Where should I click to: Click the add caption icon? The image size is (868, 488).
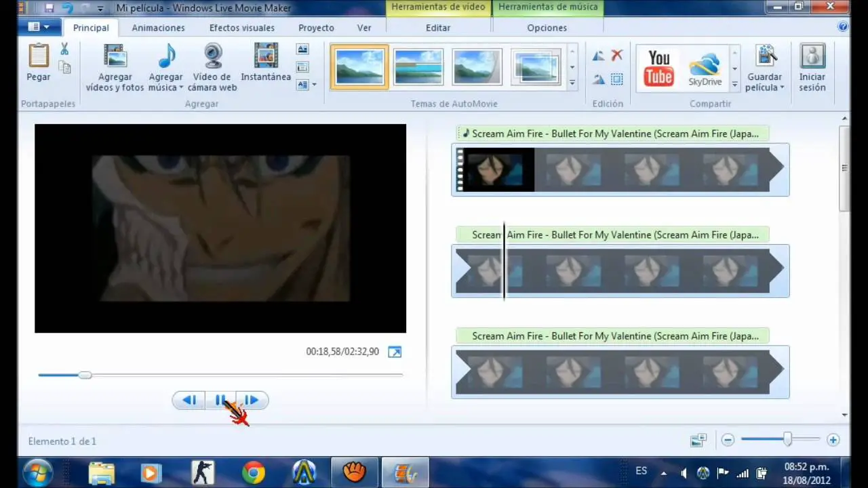(302, 67)
